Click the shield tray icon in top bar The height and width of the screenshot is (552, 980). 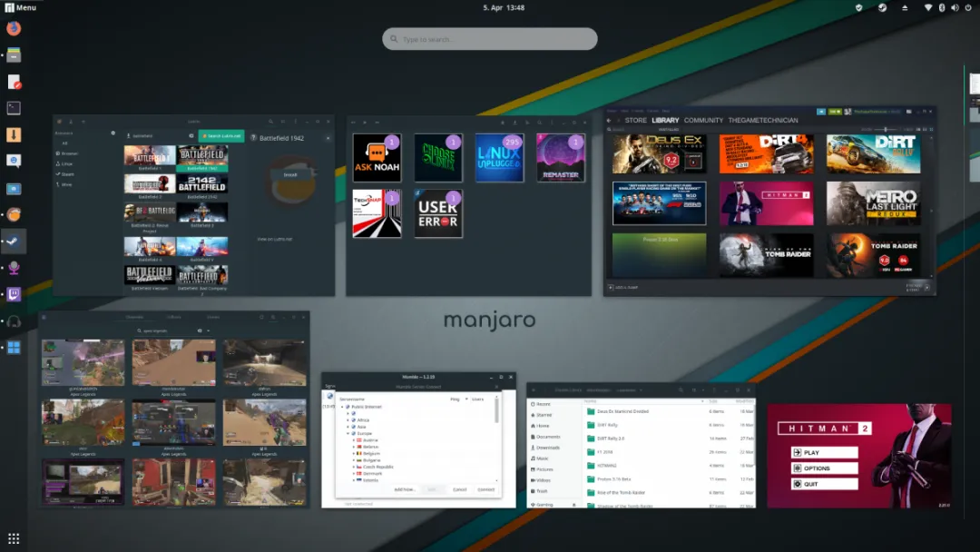coord(858,7)
